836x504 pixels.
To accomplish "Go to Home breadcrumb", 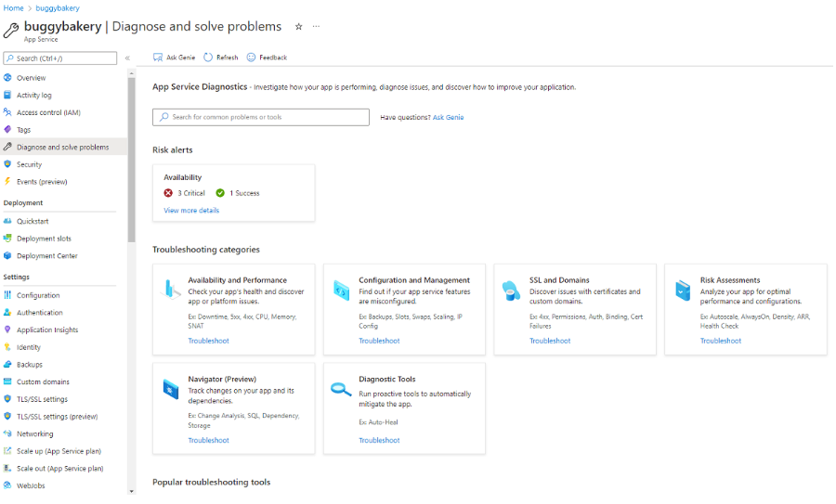I will 13,8.
